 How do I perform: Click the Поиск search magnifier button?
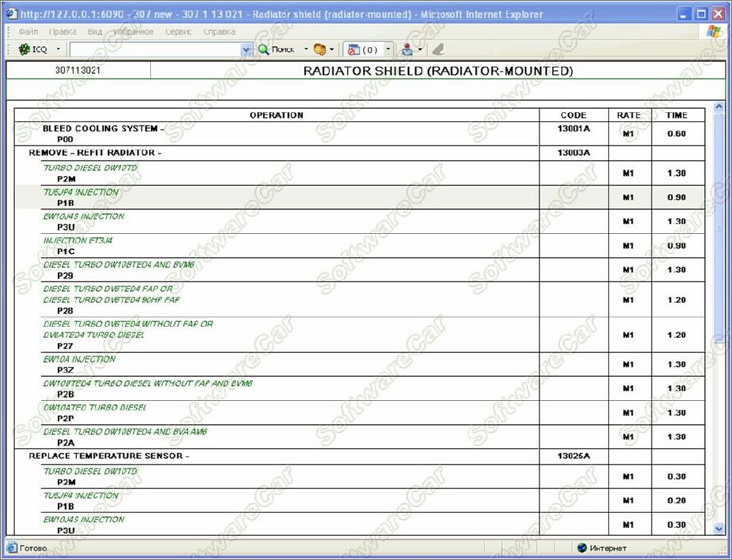[x=264, y=49]
